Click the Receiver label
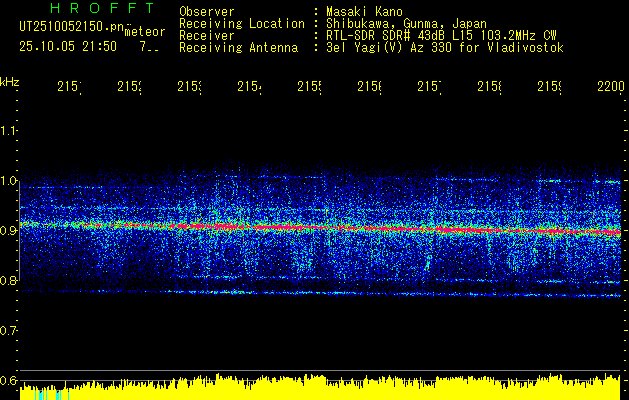Image resolution: width=629 pixels, height=400 pixels. pyautogui.click(x=207, y=36)
